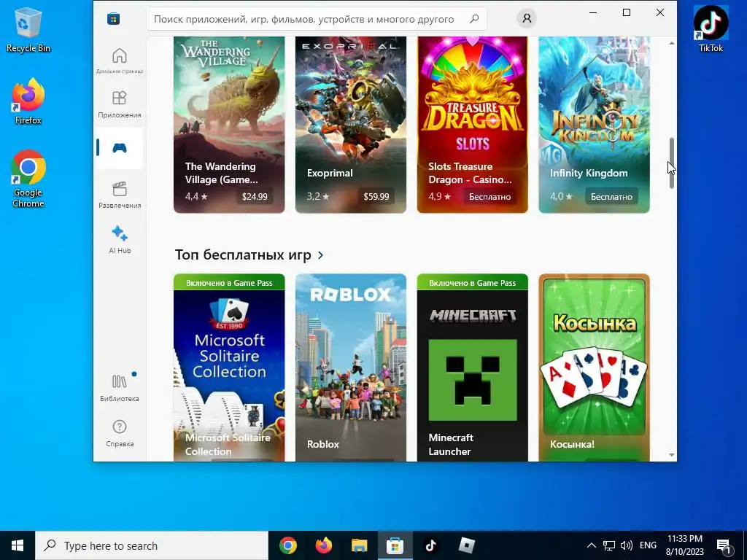Open the Microsoft Store home logo icon

[113, 19]
